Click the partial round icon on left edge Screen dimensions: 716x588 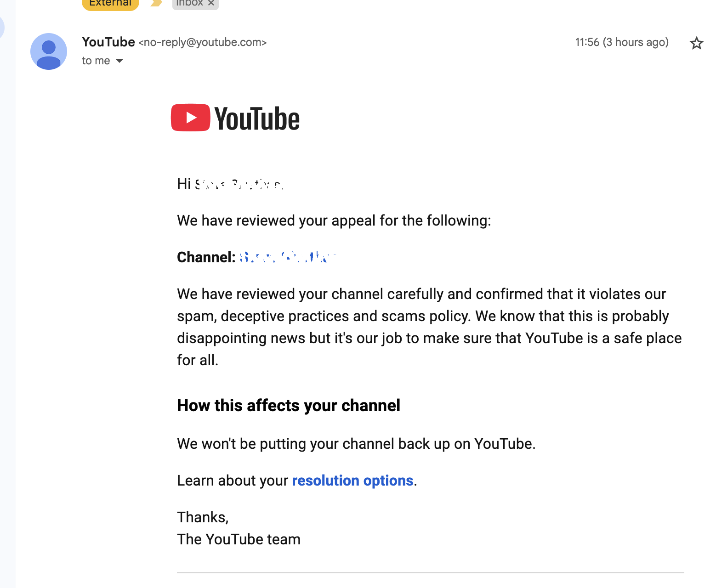pyautogui.click(x=2, y=28)
